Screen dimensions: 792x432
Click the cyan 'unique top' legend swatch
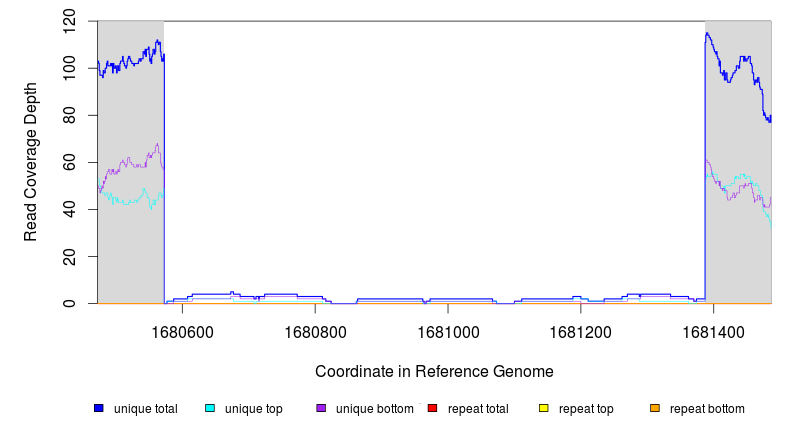210,409
